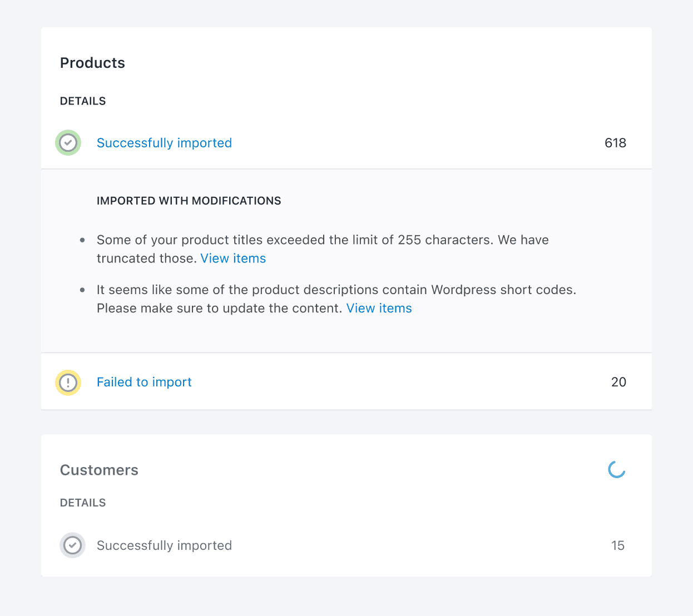Screen dimensions: 693x616
Task: Click the green checkmark icon under Products
Action: pos(68,143)
